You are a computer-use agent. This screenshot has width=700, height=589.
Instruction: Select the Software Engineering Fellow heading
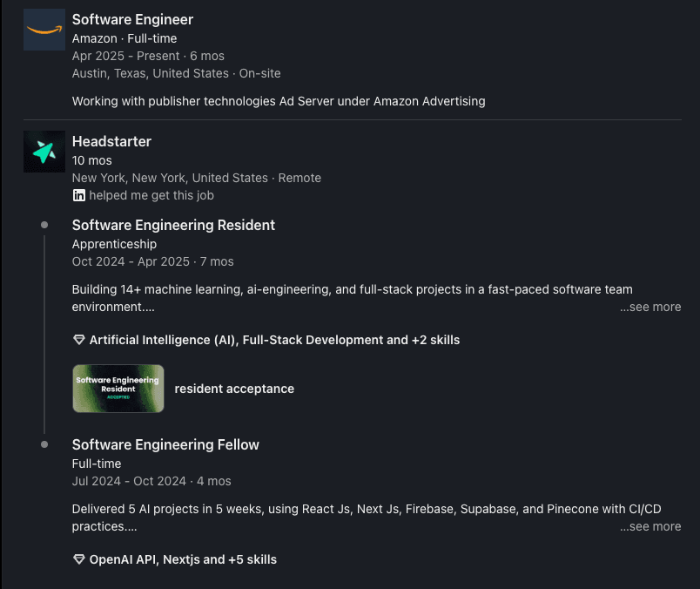[x=165, y=444]
